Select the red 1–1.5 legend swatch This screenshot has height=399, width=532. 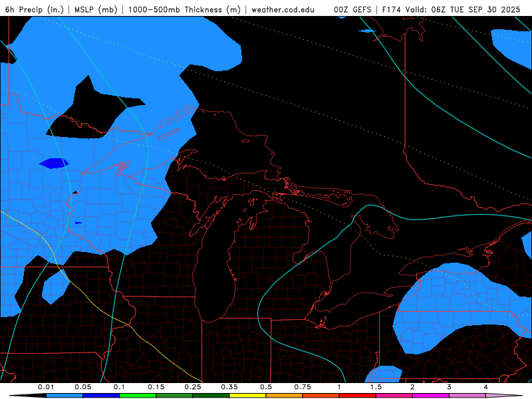(x=358, y=396)
